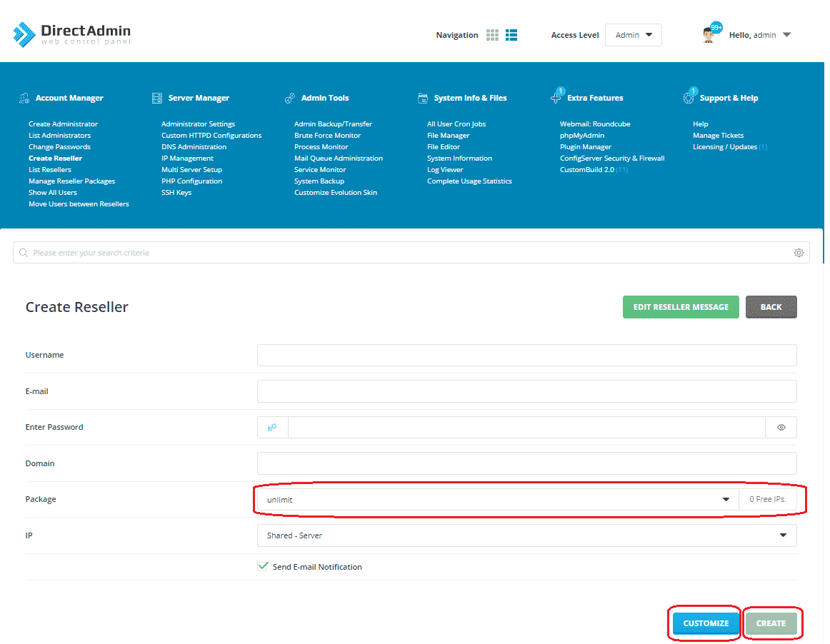830x644 pixels.
Task: Toggle password visibility eye icon
Action: click(x=781, y=428)
